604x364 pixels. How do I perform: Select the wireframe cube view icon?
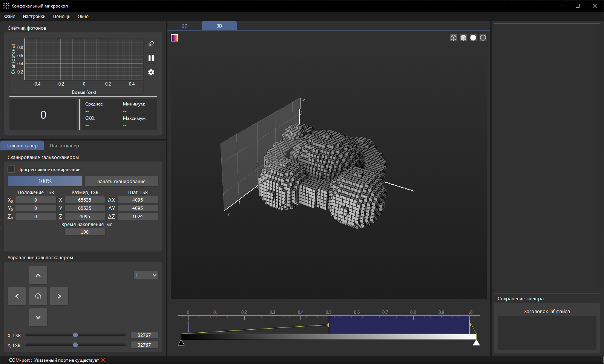[x=454, y=38]
